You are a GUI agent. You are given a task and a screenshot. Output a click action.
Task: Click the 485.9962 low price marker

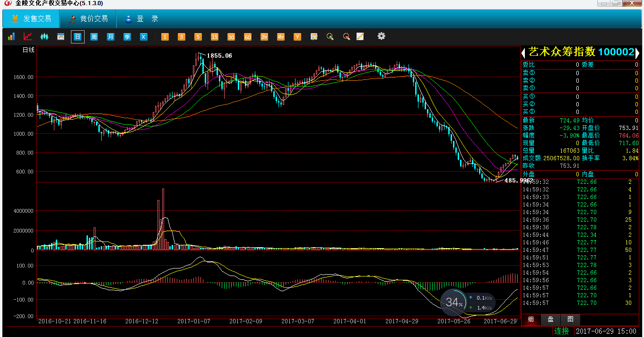[x=519, y=181]
